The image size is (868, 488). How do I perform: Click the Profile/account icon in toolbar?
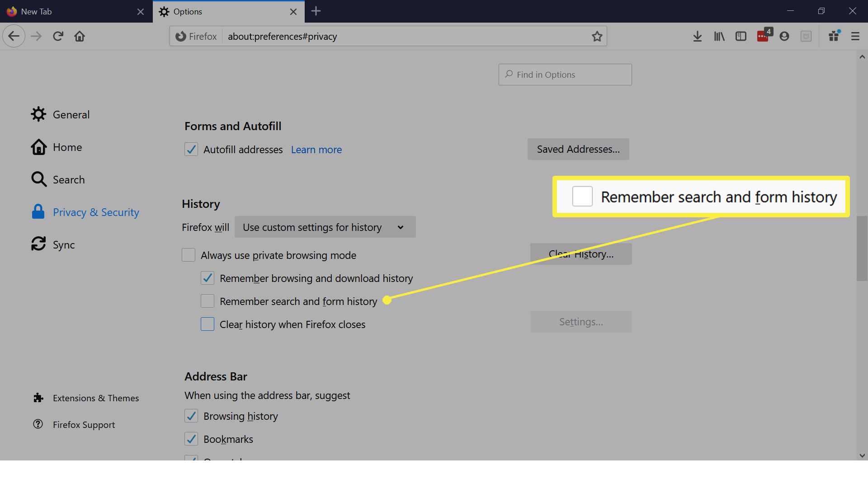[x=783, y=36]
